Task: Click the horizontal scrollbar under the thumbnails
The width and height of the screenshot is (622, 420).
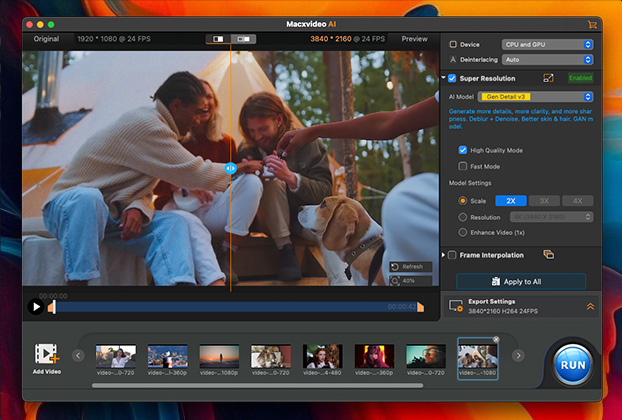Action: [257, 385]
